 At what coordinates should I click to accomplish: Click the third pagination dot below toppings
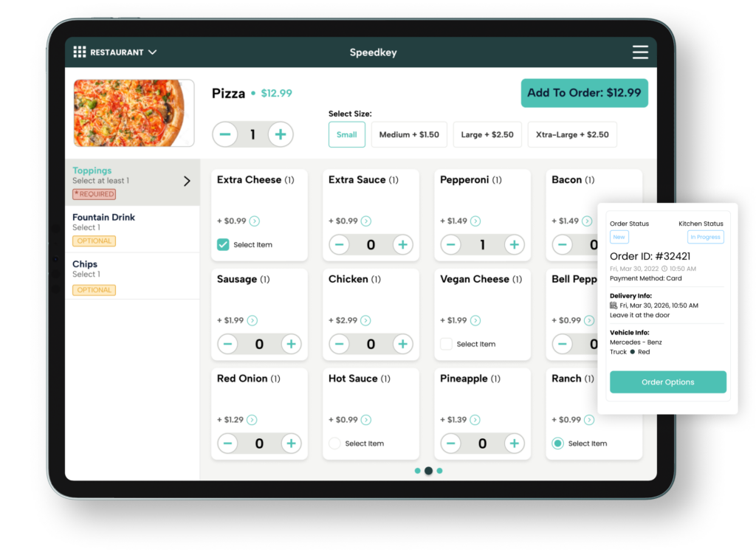(x=440, y=470)
